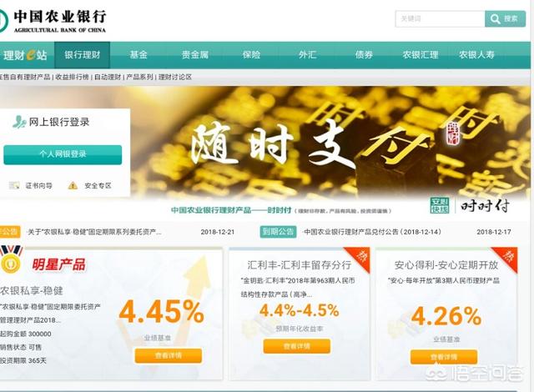The image size is (534, 392).
Task: Open the 农银人寿 navigation item
Action: pyautogui.click(x=476, y=55)
